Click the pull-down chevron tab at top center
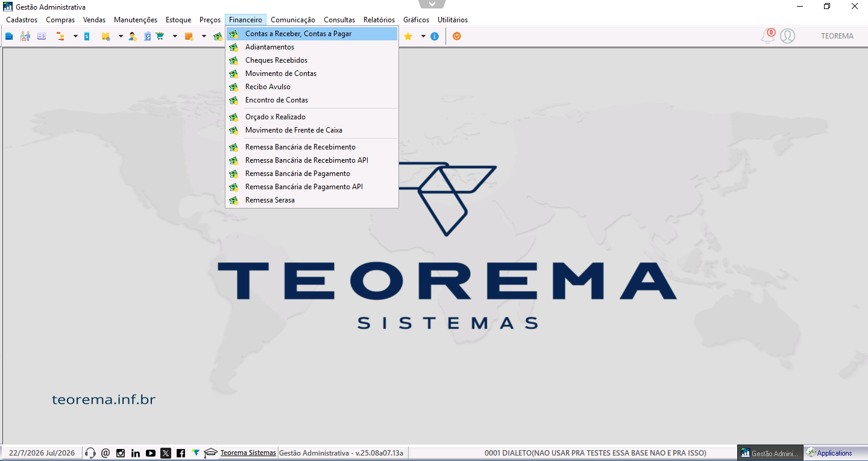Screen dimensions: 868x461 click(432, 4)
